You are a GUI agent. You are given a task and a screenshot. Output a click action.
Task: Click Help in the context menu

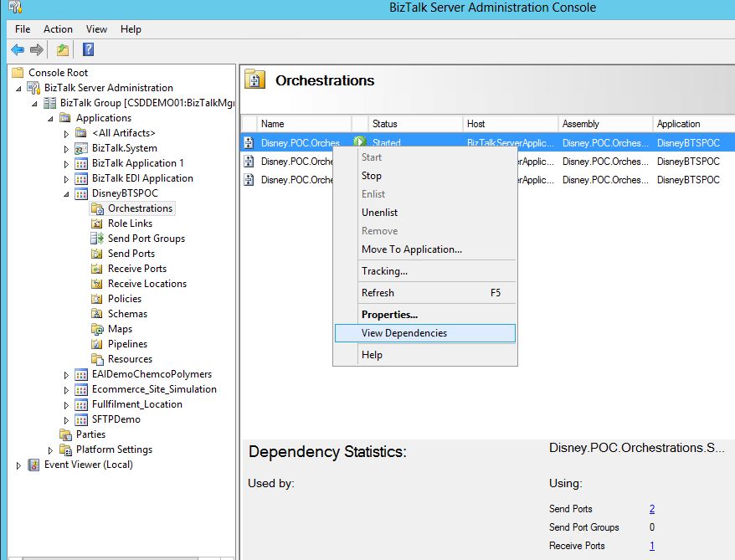425,355
